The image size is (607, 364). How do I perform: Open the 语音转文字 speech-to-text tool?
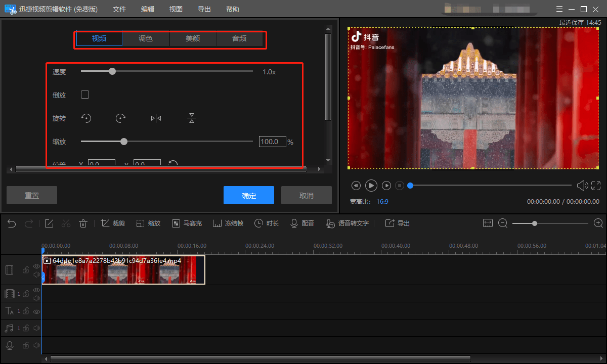click(x=348, y=223)
